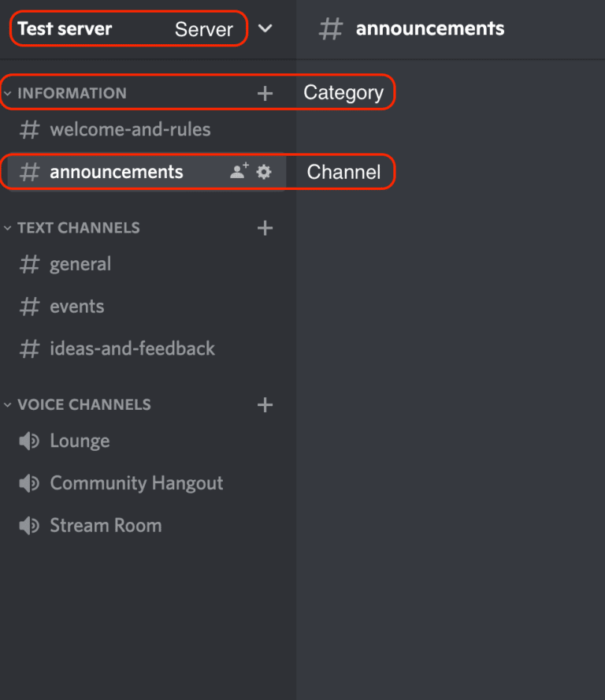
Task: Collapse the VOICE CHANNELS category
Action: 8,404
